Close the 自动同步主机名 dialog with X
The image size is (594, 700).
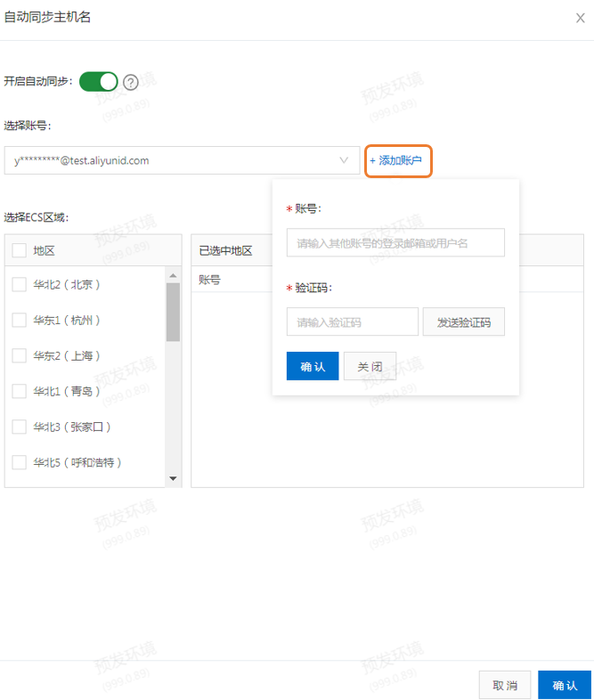point(580,18)
